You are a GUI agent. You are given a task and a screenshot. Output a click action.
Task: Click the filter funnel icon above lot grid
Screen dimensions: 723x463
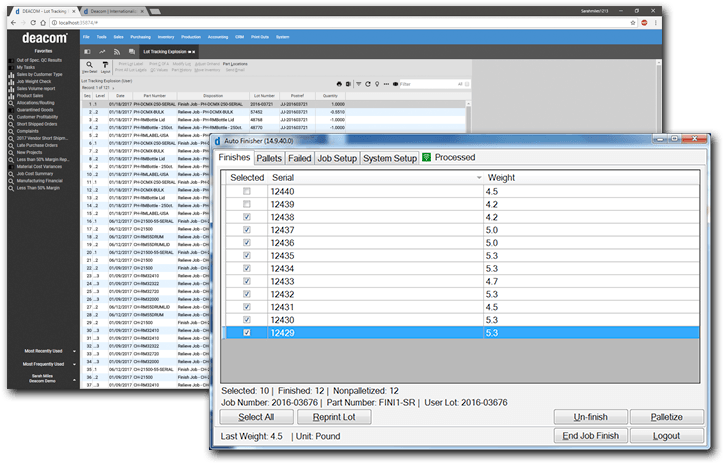coord(359,84)
